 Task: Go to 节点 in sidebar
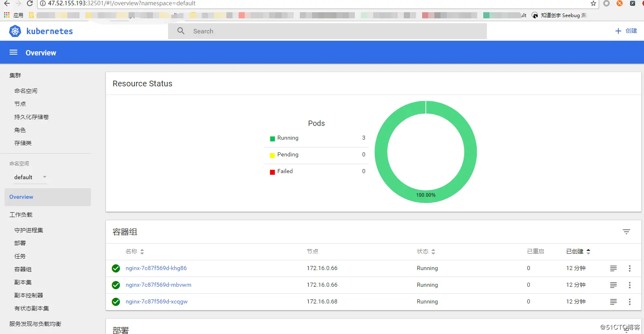20,104
